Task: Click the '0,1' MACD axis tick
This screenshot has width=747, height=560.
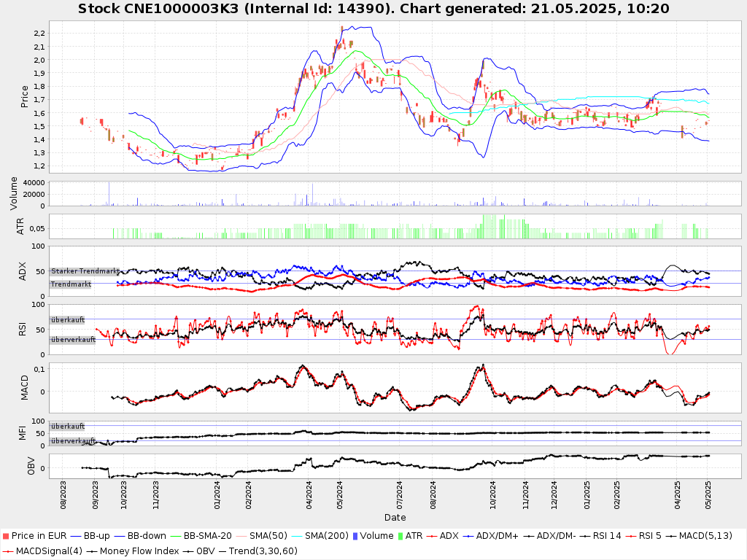Action: 39,369
